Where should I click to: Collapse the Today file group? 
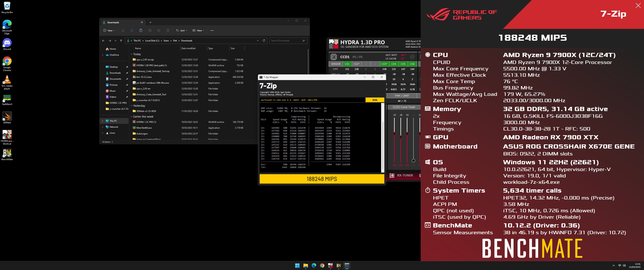[131, 54]
